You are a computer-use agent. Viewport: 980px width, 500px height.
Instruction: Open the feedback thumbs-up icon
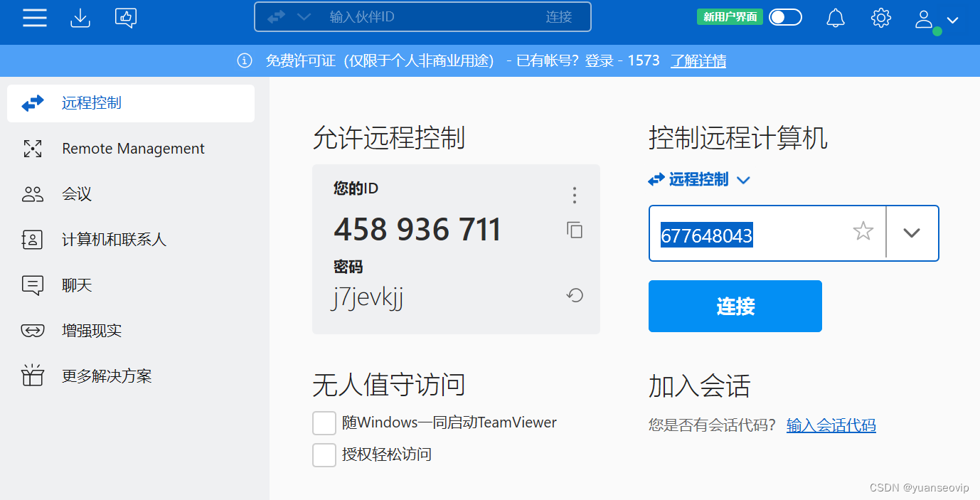126,18
